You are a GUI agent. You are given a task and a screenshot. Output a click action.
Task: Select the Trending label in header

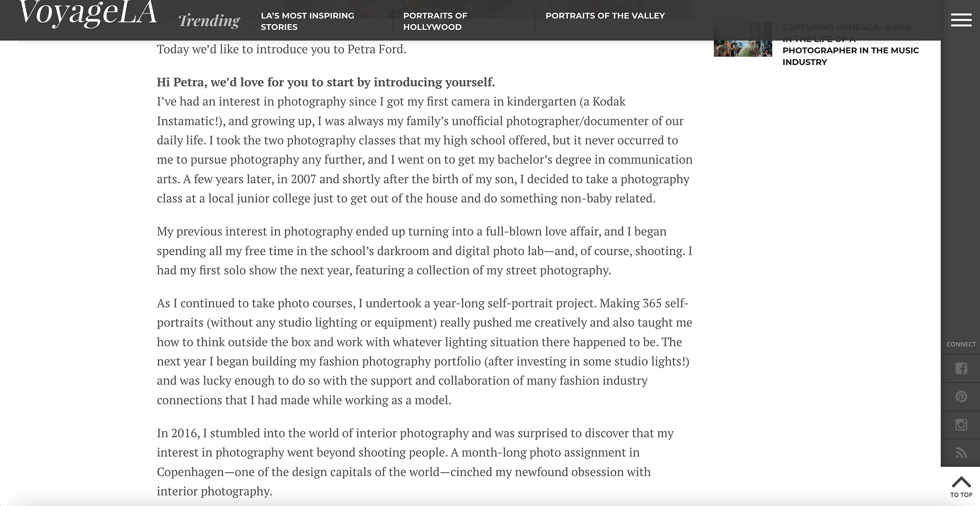(x=209, y=20)
